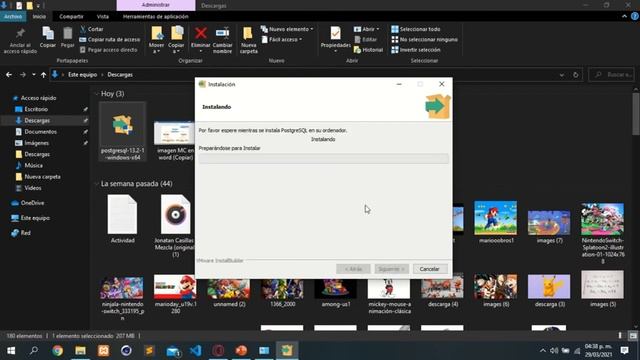Select Acceso rápido in the sidebar
The image size is (640, 360).
38,98
